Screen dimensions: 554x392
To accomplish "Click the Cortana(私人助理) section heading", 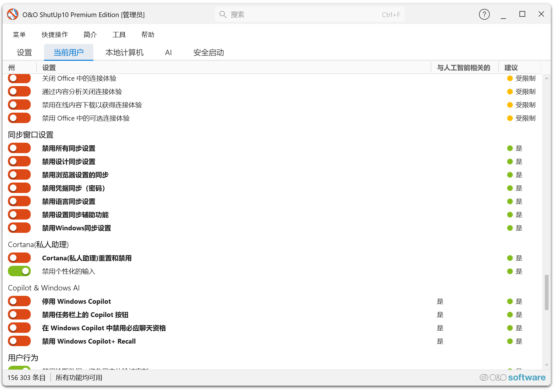I will click(38, 245).
